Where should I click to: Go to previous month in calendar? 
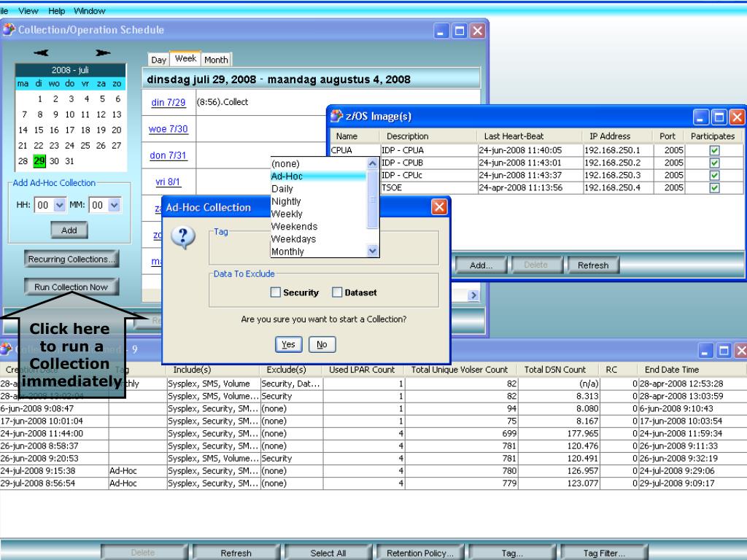(x=41, y=52)
